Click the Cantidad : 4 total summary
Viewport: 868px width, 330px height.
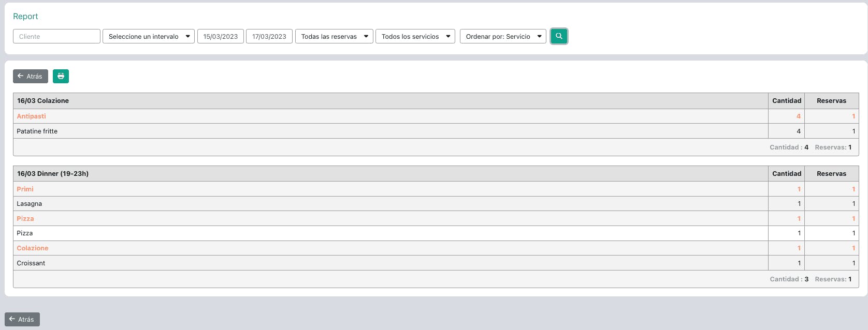(x=789, y=147)
